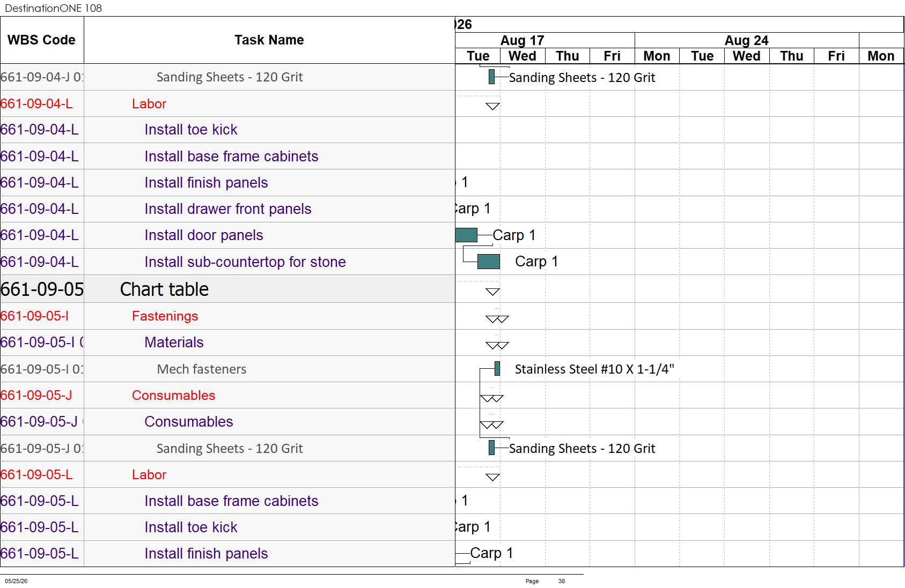Image resolution: width=905 pixels, height=588 pixels.
Task: Click the WBS Code column header
Action: (x=42, y=40)
